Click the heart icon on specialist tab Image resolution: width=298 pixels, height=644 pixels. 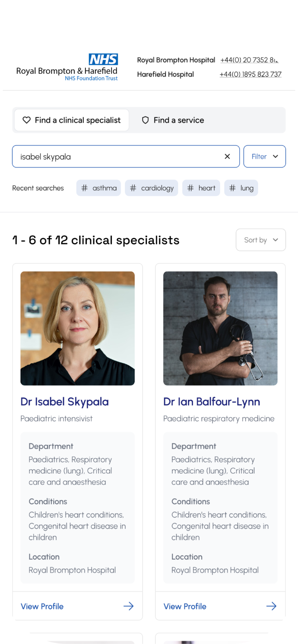tap(27, 120)
